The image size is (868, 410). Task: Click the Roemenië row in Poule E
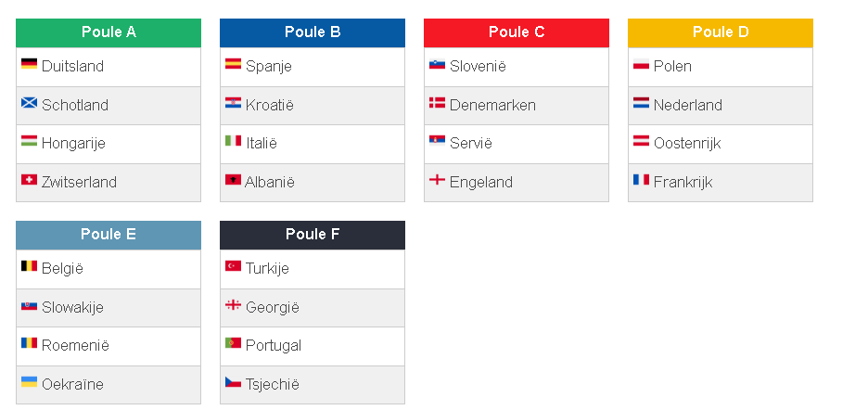click(108, 346)
